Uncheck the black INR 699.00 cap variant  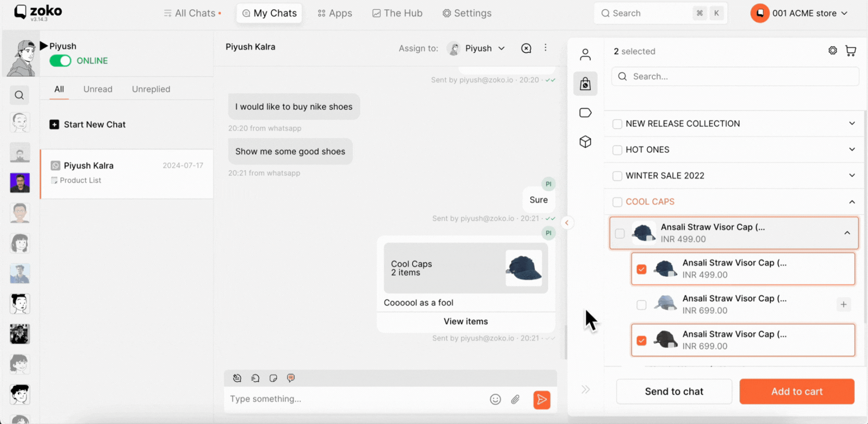pos(641,341)
